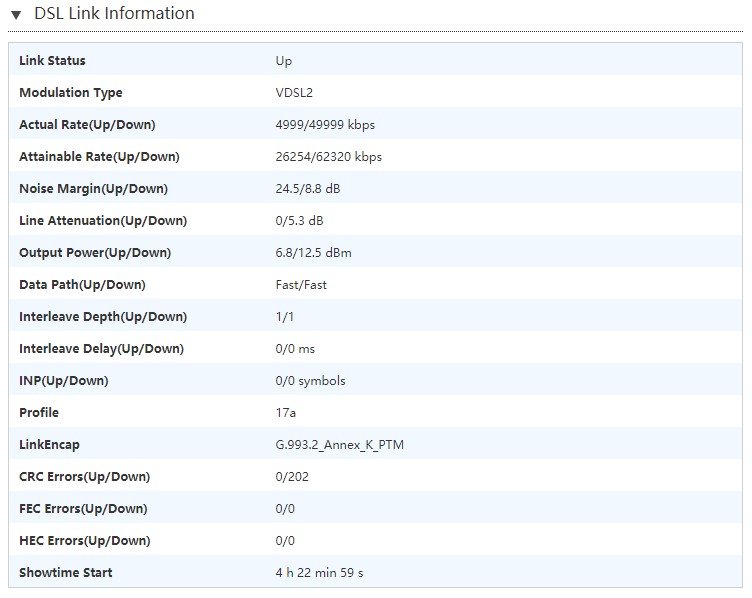Select the 17a profile value

pyautogui.click(x=285, y=413)
